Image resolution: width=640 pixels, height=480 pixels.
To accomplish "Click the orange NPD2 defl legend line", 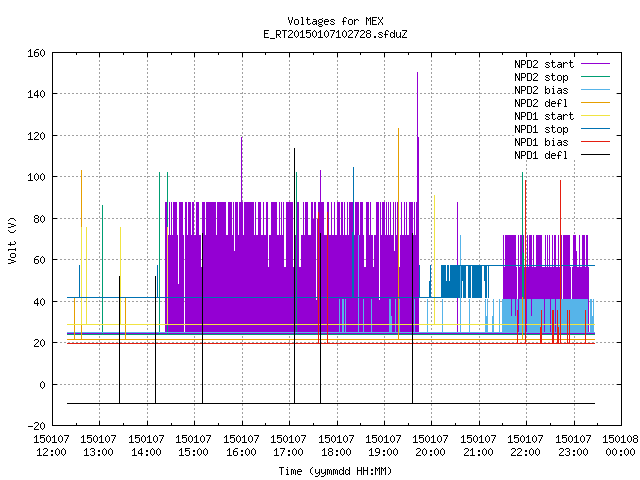I will [x=595, y=102].
